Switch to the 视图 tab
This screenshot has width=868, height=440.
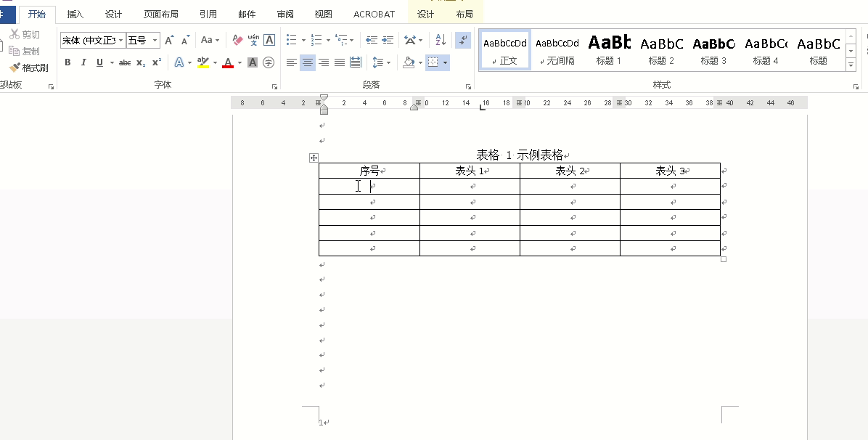click(x=323, y=15)
